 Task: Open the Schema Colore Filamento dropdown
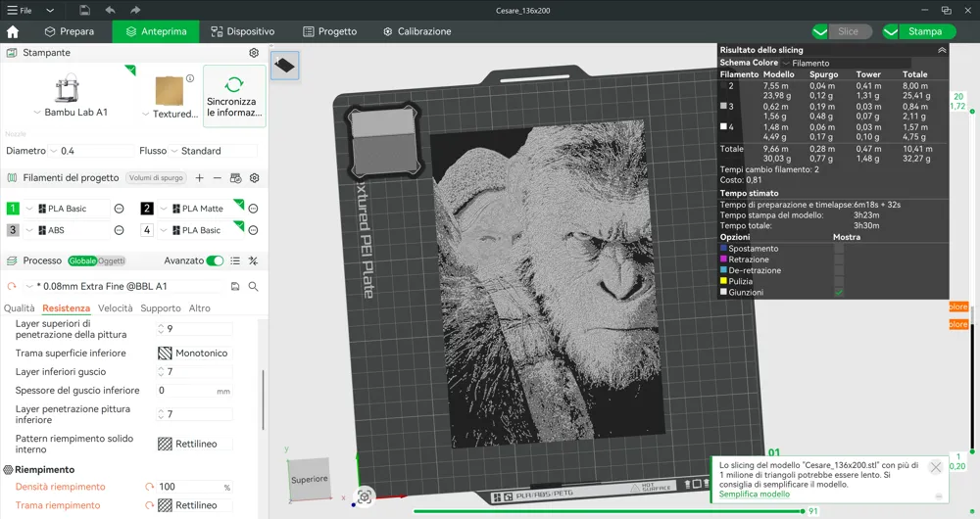click(x=847, y=63)
